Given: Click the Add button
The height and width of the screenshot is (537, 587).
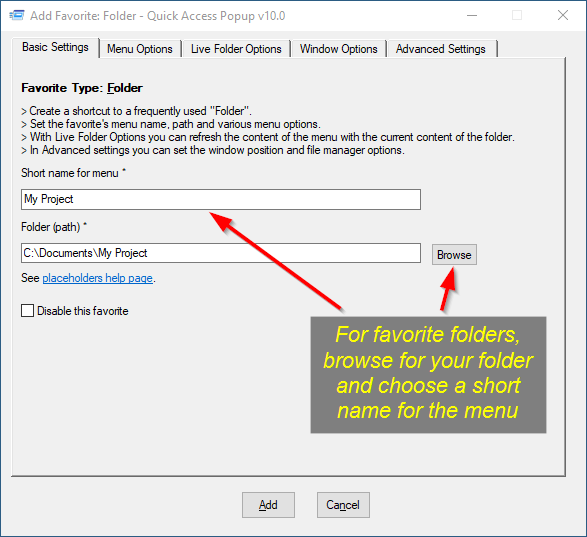Looking at the screenshot, I should click(x=268, y=505).
